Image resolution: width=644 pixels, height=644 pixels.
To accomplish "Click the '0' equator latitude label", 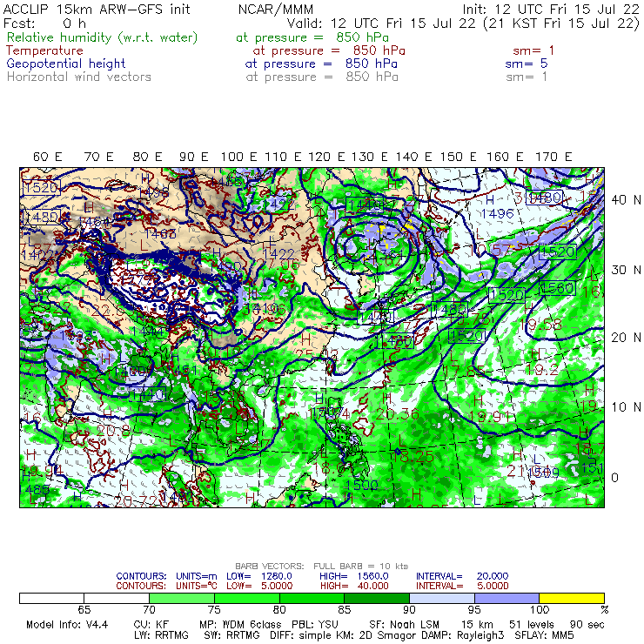I will [614, 478].
